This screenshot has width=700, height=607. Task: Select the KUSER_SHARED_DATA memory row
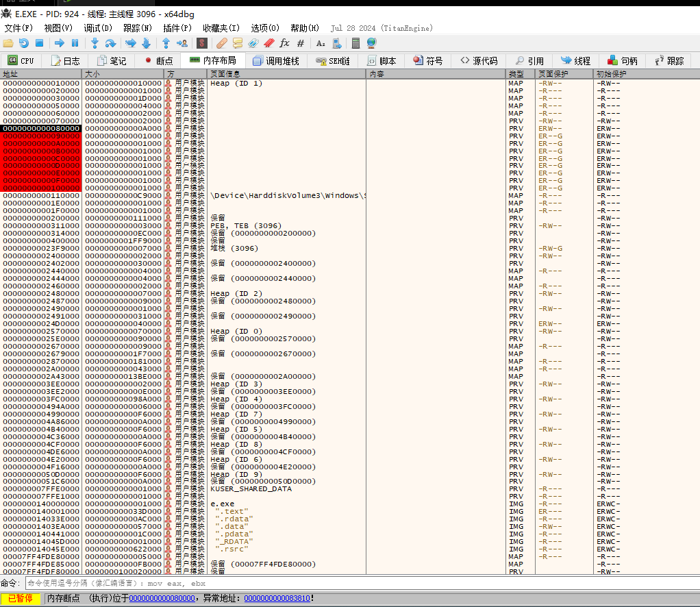[350, 488]
